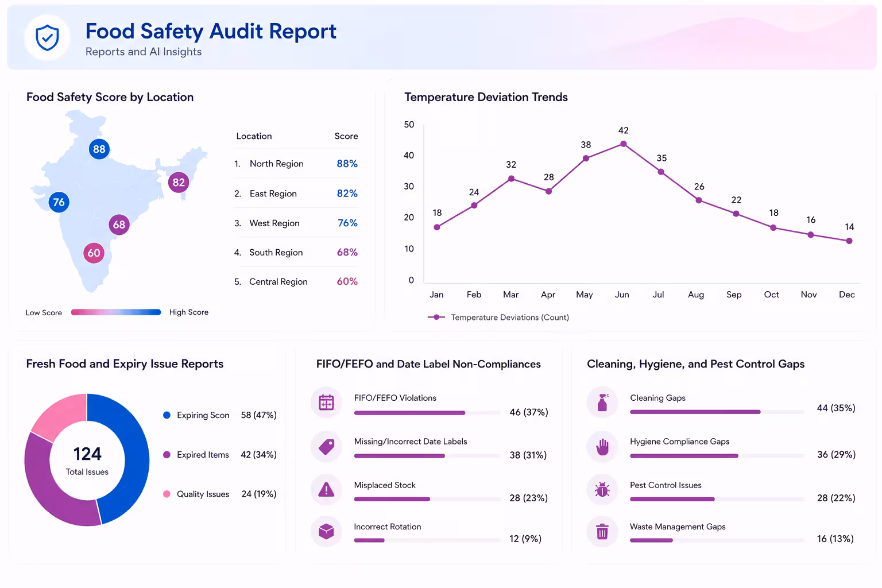Click the Cleaning Gaps progress bar
This screenshot has width=882, height=588.
(717, 412)
